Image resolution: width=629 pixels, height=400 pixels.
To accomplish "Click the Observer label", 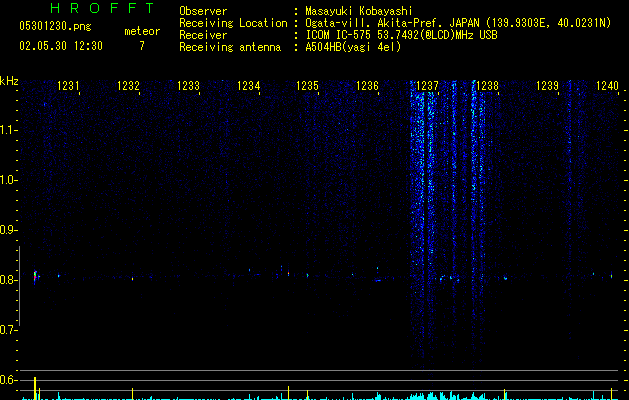I will (203, 11).
